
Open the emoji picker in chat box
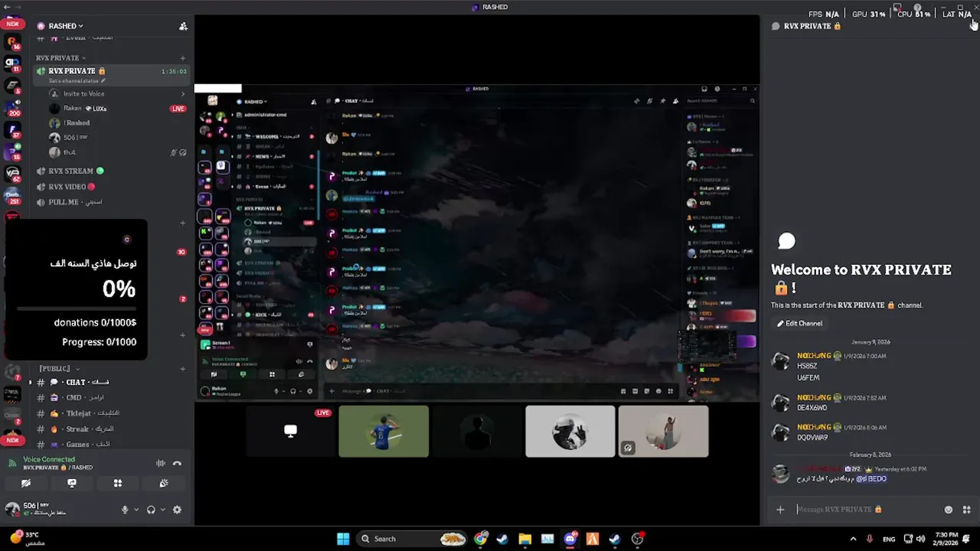[x=949, y=510]
